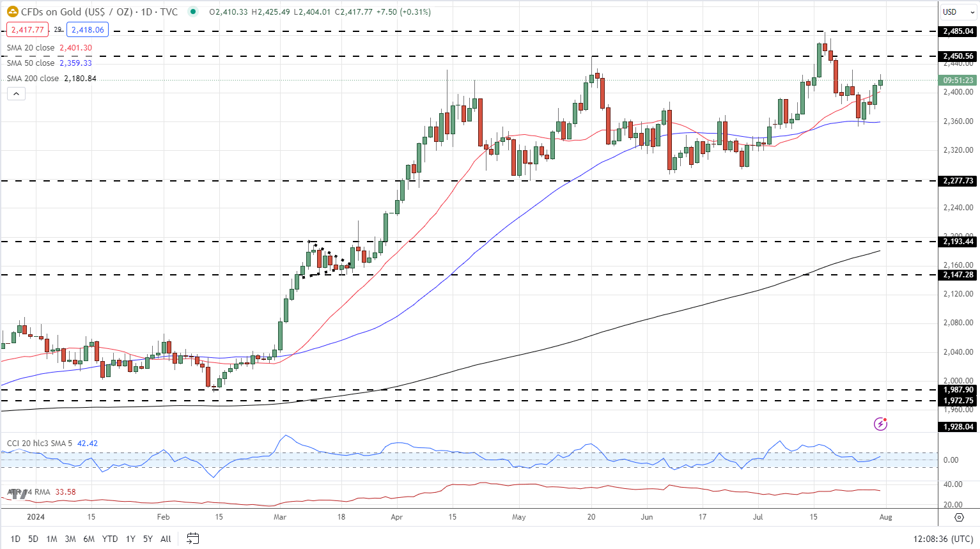Viewport: 980px width, 549px height.
Task: Click the 1,987.90 horizontal line label
Action: coord(958,390)
